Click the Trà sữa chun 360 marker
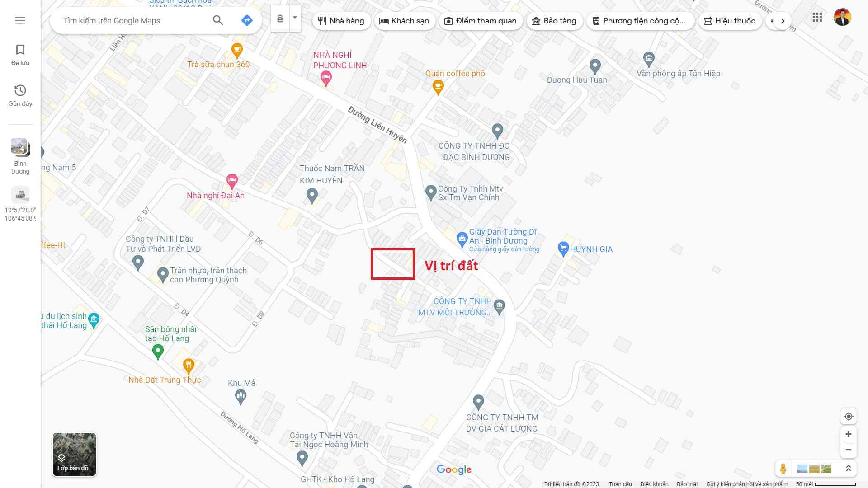 [x=237, y=51]
